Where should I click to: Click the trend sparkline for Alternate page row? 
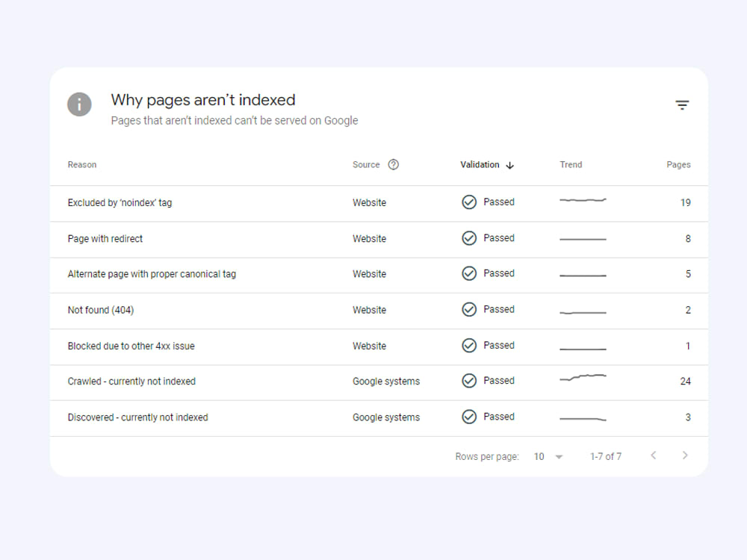tap(583, 276)
